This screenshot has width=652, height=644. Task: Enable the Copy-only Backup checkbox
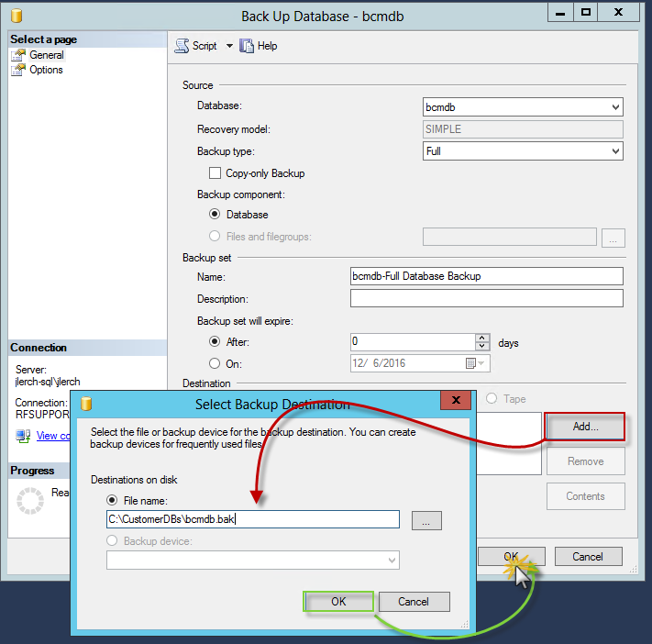click(215, 173)
